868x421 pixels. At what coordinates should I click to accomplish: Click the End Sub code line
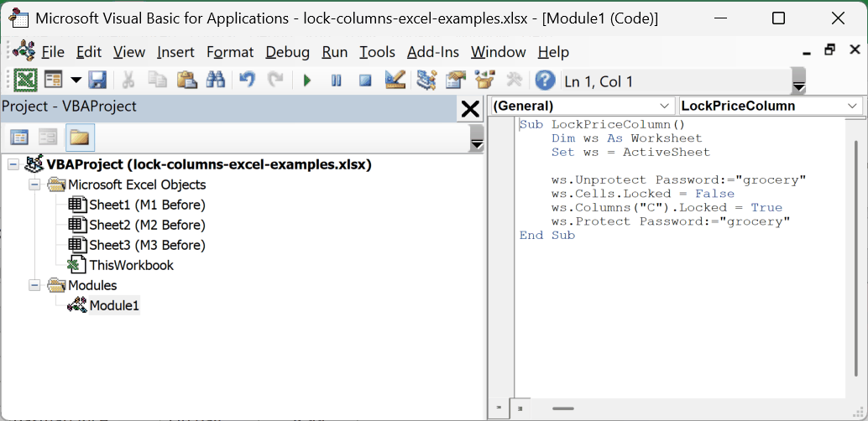547,235
